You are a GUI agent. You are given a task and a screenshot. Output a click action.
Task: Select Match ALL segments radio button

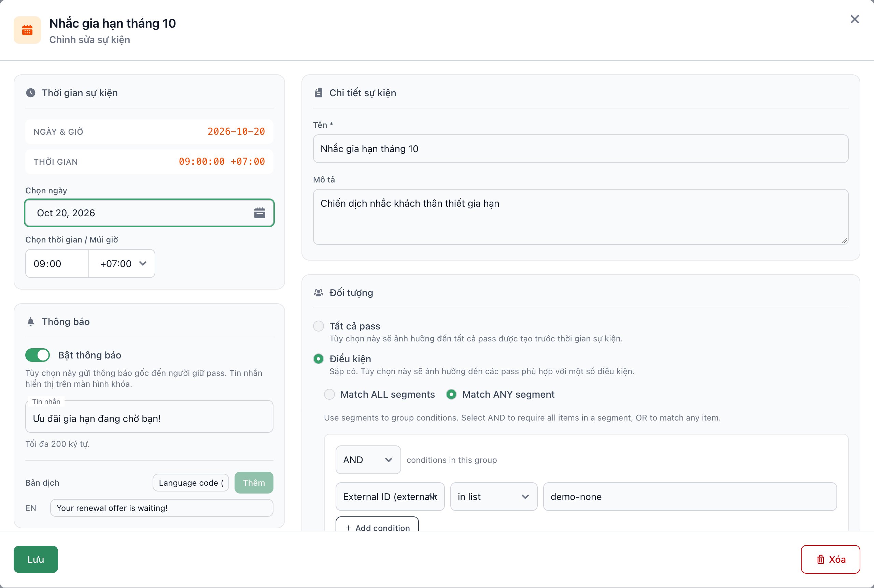click(x=329, y=395)
